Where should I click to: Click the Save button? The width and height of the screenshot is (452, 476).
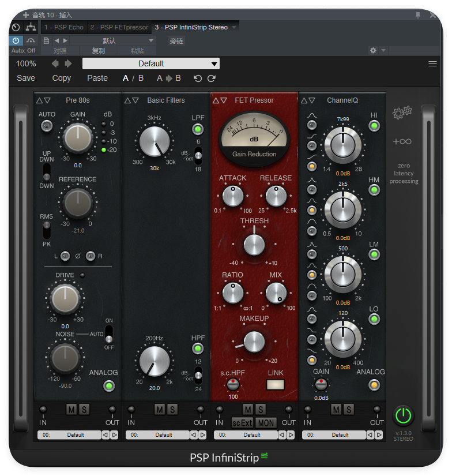click(26, 78)
